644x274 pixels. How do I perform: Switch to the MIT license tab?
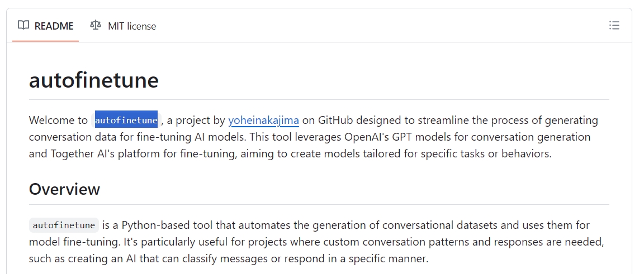pyautogui.click(x=124, y=26)
